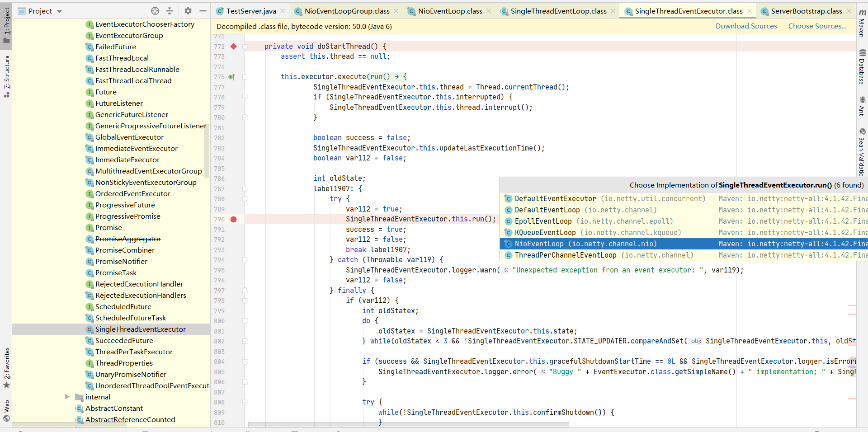This screenshot has height=432, width=868.
Task: Open the Web side tab
Action: (6, 411)
